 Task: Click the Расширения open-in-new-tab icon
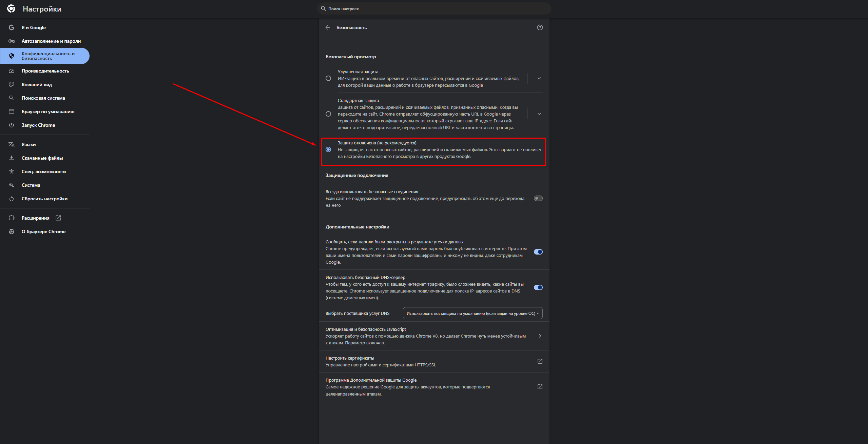tap(58, 218)
